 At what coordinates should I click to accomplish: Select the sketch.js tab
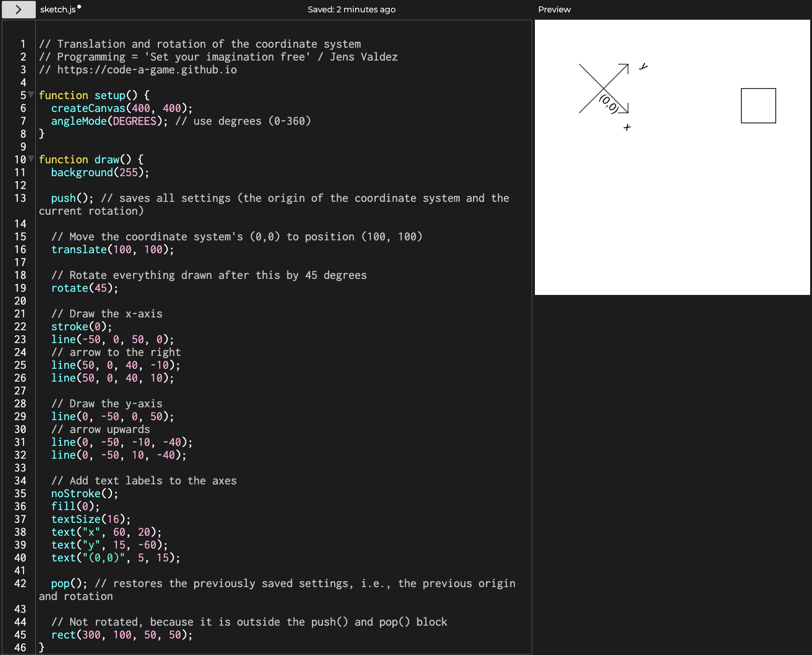(58, 9)
